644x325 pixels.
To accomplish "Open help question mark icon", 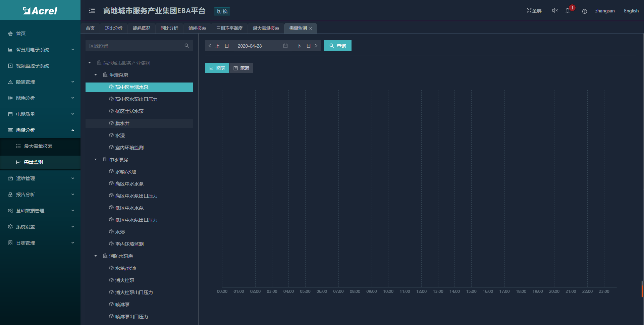I will click(x=585, y=11).
